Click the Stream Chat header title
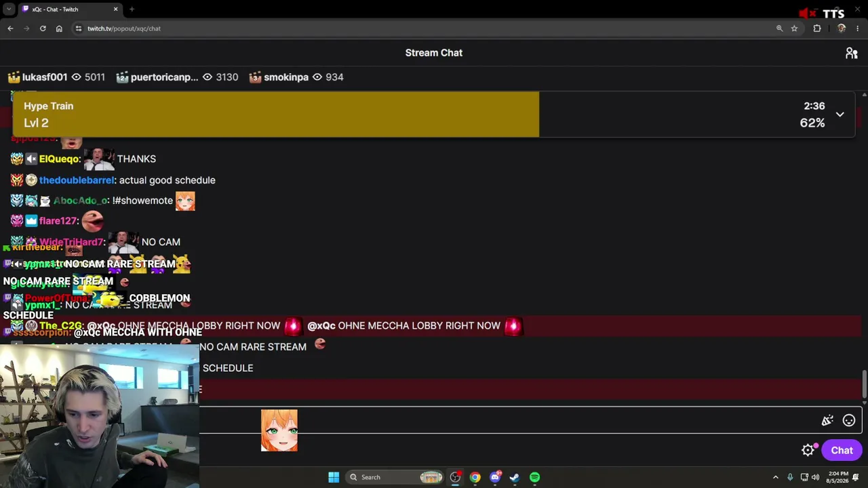 [434, 53]
